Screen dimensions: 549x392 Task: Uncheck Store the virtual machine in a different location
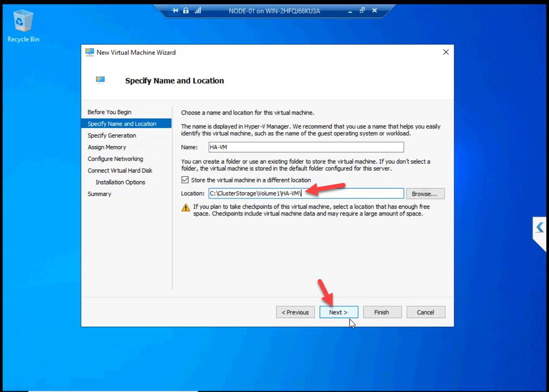(x=185, y=180)
